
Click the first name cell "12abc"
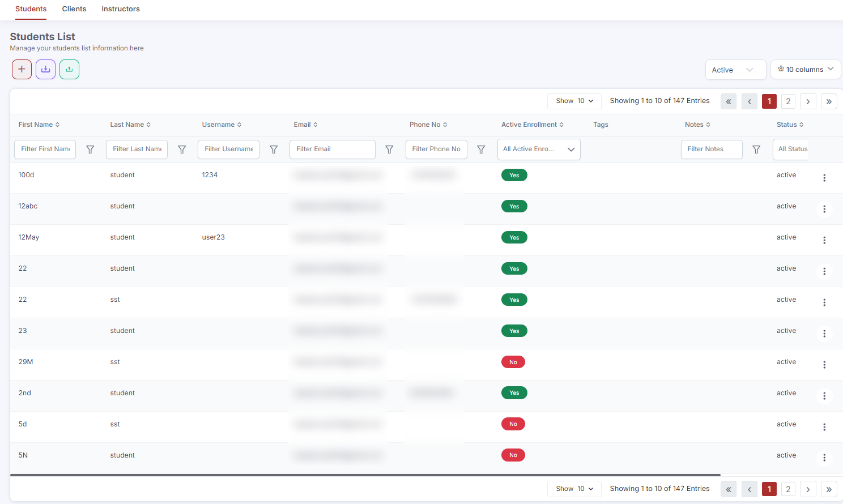click(x=28, y=206)
